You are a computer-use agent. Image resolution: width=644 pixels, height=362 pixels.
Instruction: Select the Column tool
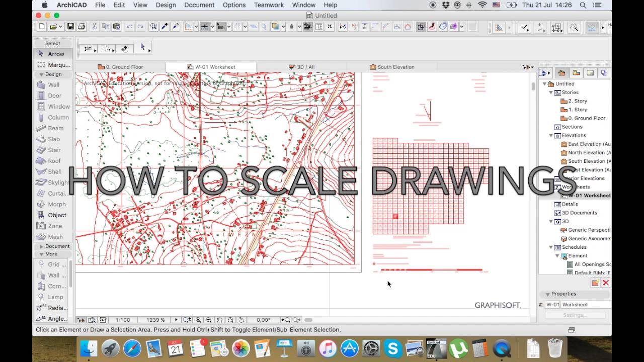pos(53,117)
